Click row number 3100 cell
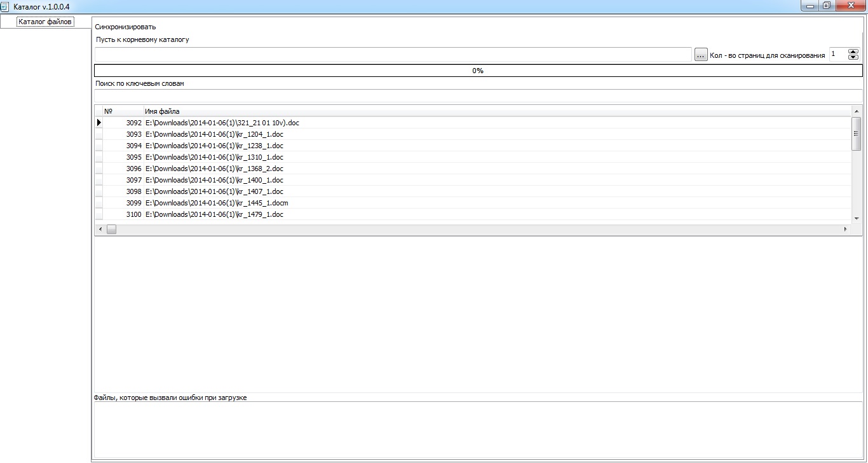The height and width of the screenshot is (463, 868). click(x=123, y=214)
